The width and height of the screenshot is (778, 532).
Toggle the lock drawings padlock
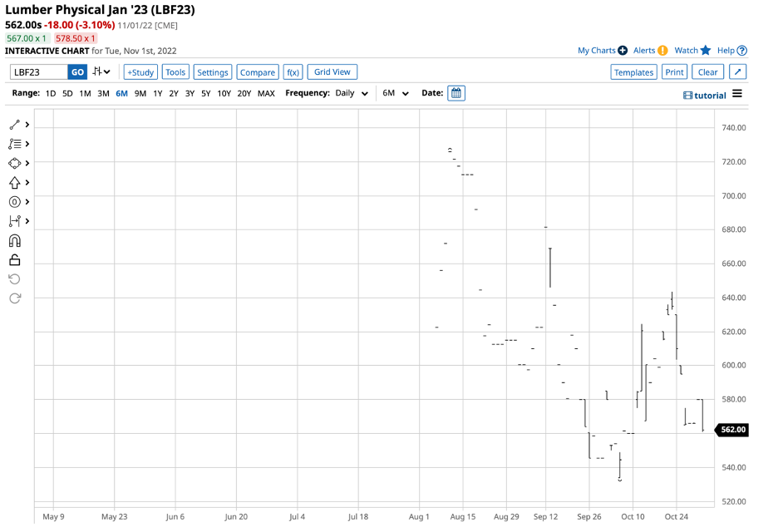point(14,260)
